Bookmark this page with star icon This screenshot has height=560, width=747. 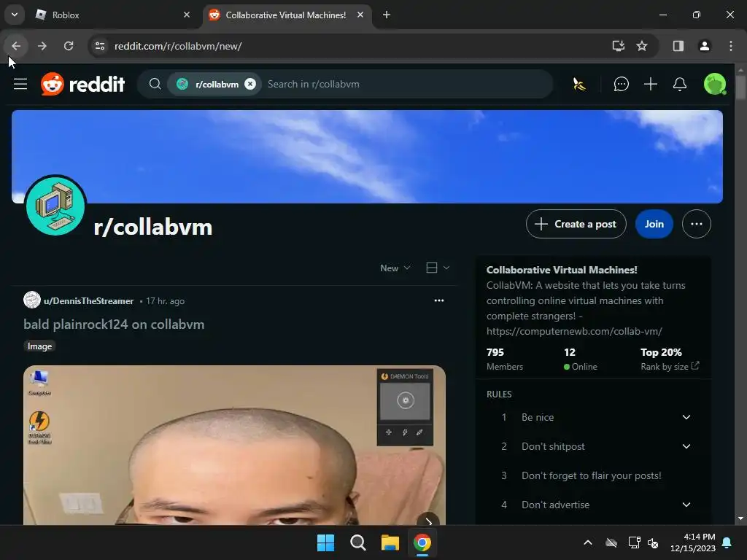click(642, 46)
